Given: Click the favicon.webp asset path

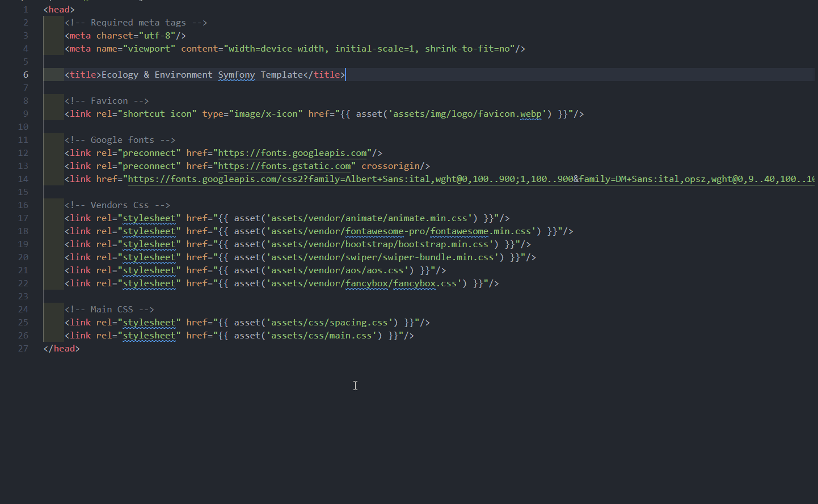Looking at the screenshot, I should click(x=469, y=113).
